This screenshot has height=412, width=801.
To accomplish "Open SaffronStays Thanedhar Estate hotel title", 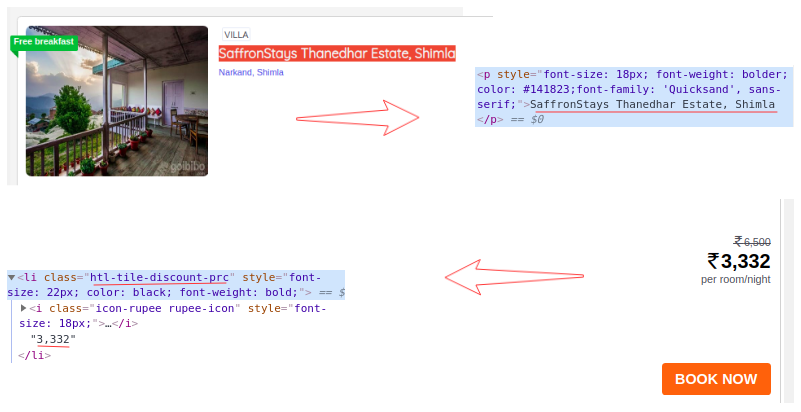I will pyautogui.click(x=337, y=53).
